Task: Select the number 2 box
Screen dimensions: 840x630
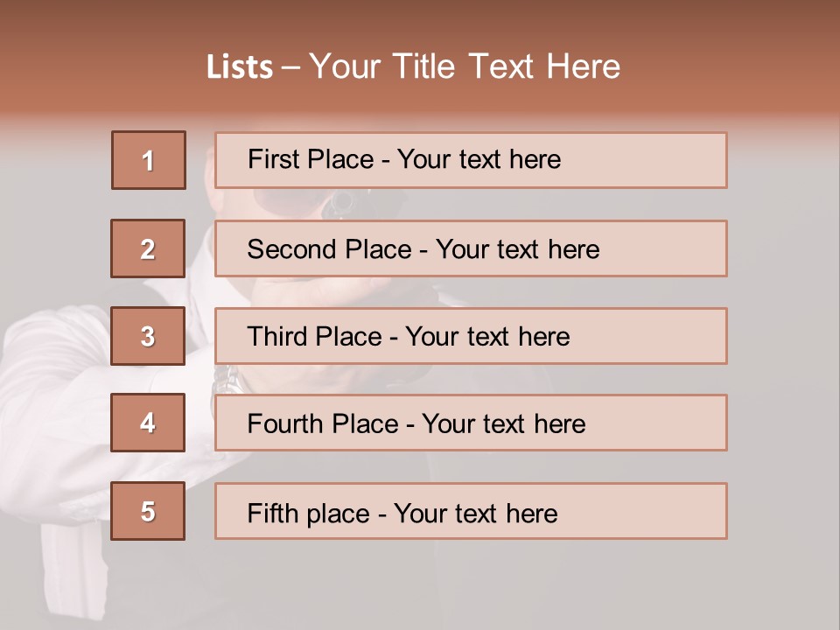Action: tap(148, 248)
